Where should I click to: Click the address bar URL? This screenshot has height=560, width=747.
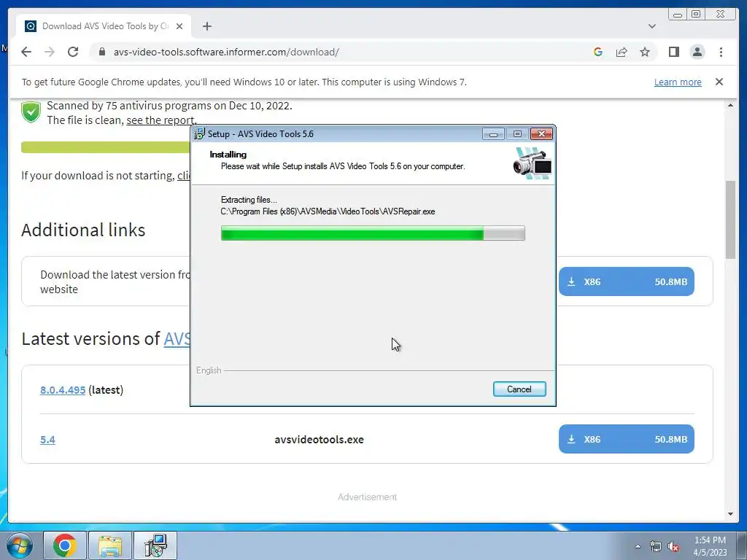[x=226, y=52]
